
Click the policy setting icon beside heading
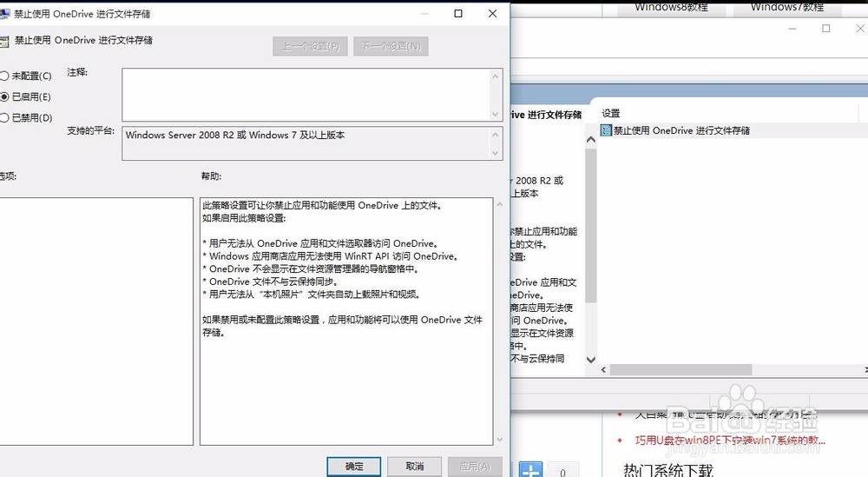[4, 41]
